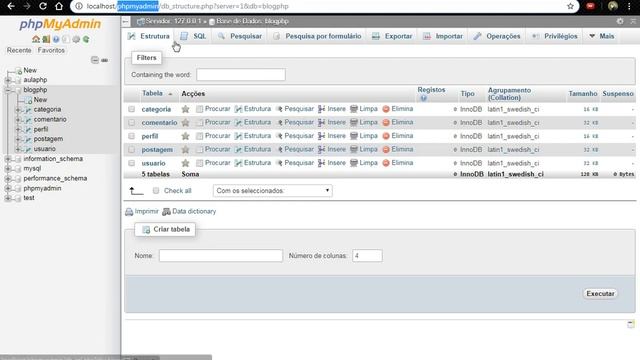Expand the mysql database node
This screenshot has height=360, width=640.
tap(8, 169)
